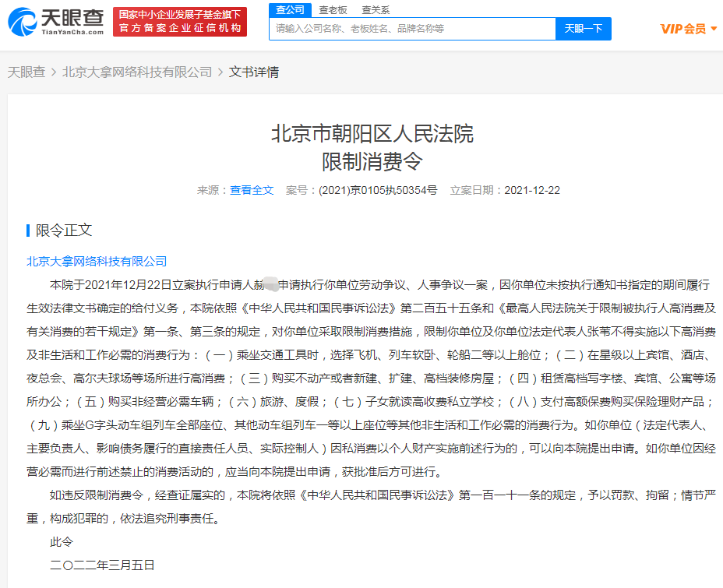
Task: Select the 查老板 tab
Action: pyautogui.click(x=333, y=10)
